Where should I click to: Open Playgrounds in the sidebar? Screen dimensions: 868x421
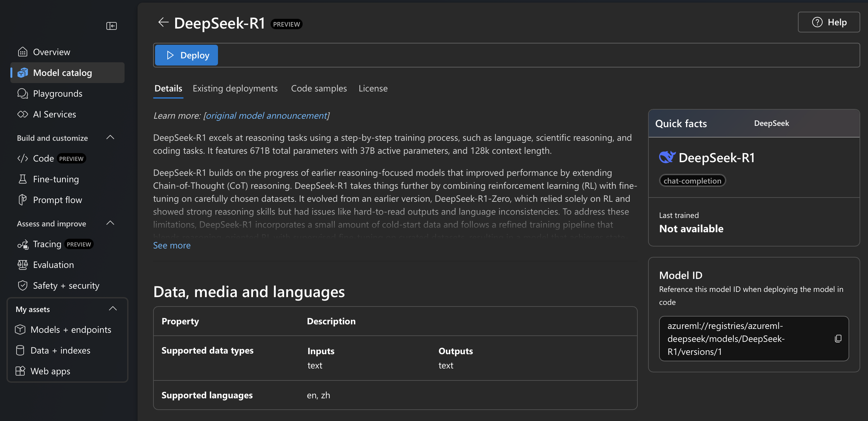coord(67,93)
